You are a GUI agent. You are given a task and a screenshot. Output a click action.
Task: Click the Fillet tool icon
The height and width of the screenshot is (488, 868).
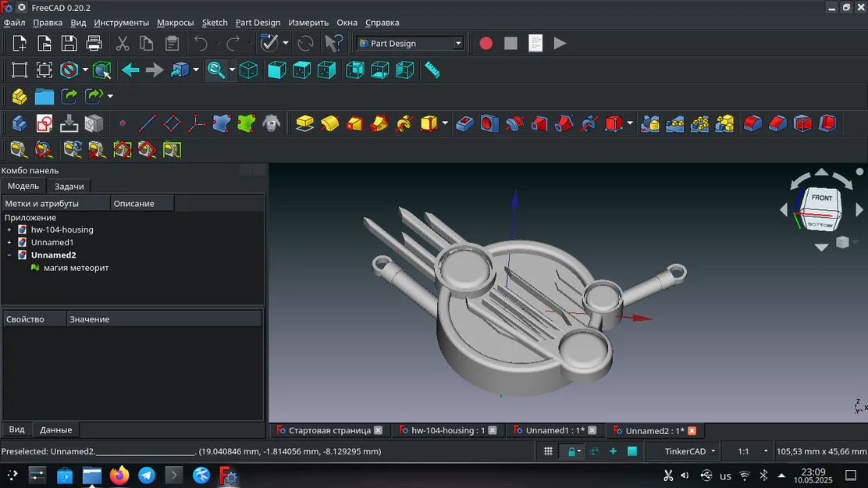click(752, 123)
